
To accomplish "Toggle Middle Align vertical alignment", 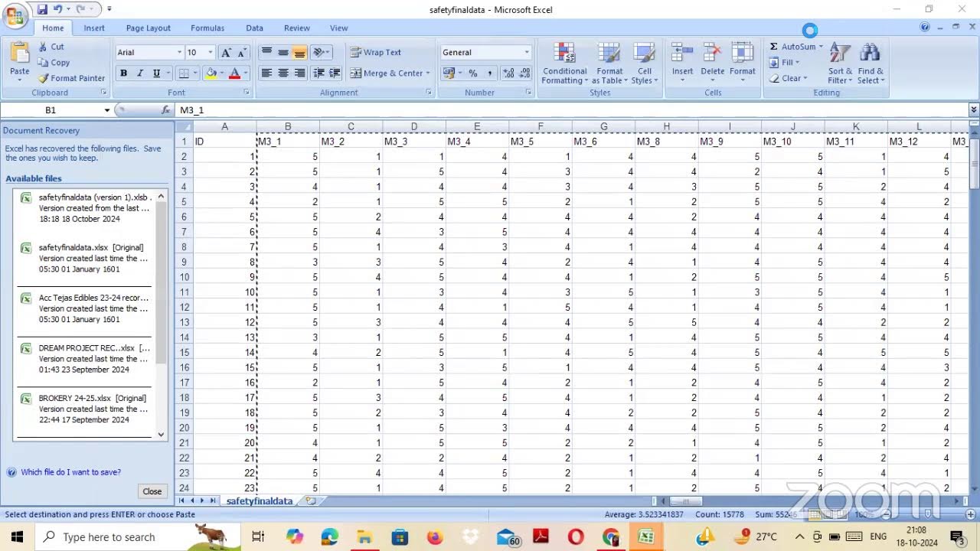I will coord(283,53).
